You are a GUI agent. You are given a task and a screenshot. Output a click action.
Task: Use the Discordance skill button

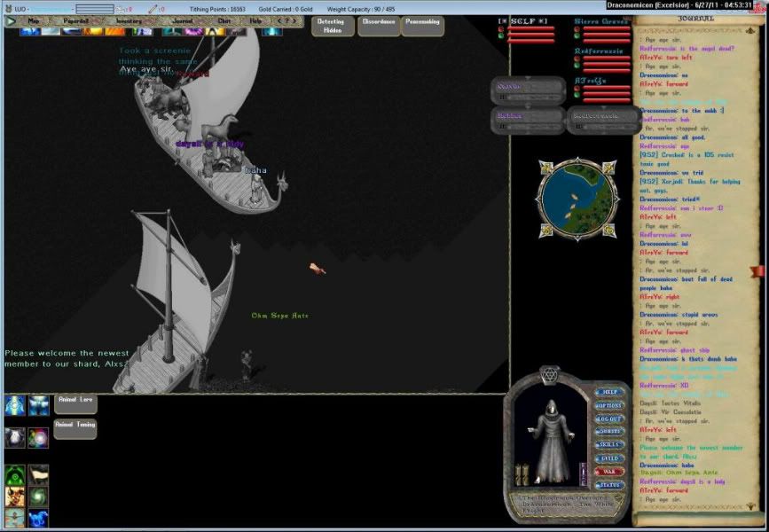pyautogui.click(x=379, y=26)
